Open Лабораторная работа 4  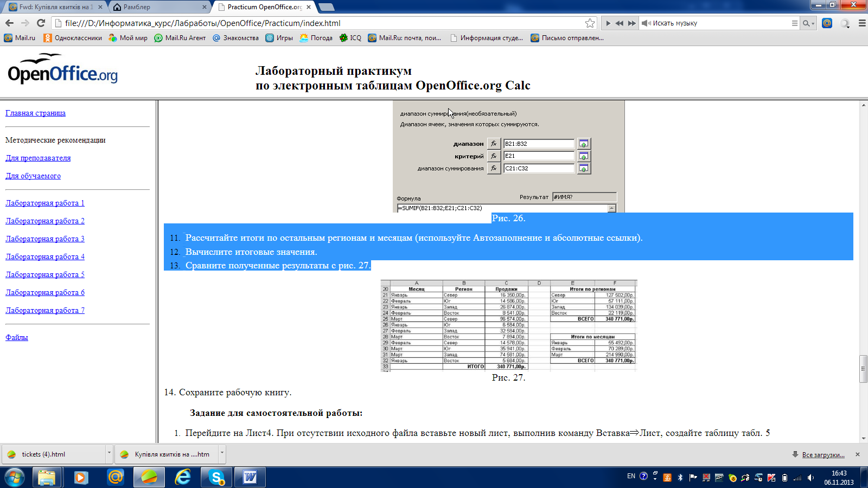point(45,256)
